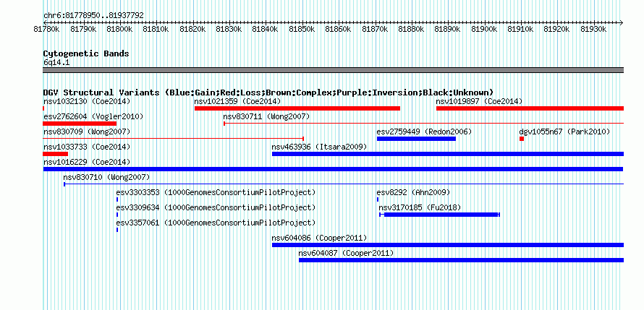Click nsv830711 (Wong2007) label
644x310 pixels.
point(266,117)
